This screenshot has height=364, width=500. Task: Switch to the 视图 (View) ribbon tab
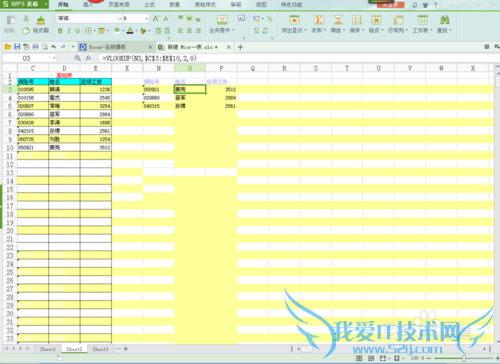click(261, 5)
